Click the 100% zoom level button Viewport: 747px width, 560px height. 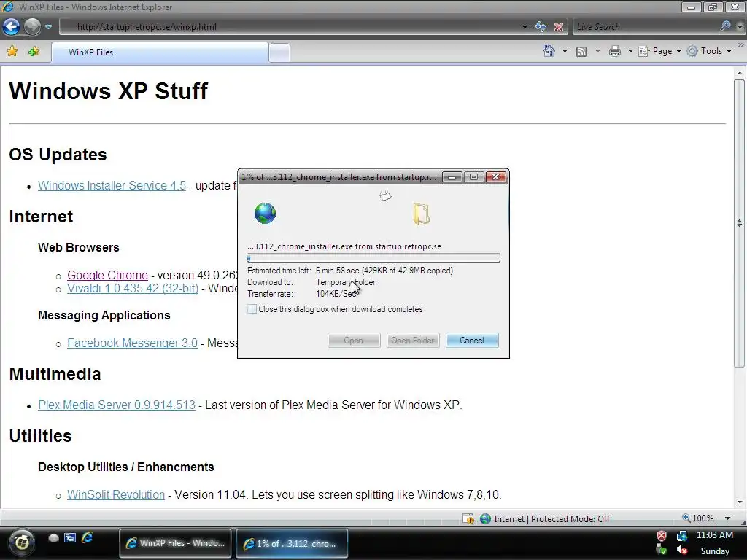pyautogui.click(x=698, y=518)
